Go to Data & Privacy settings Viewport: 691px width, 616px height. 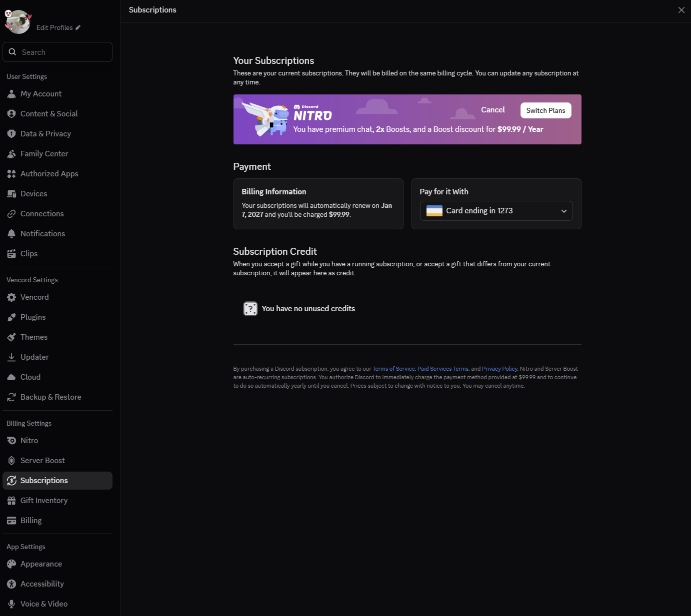(x=45, y=134)
